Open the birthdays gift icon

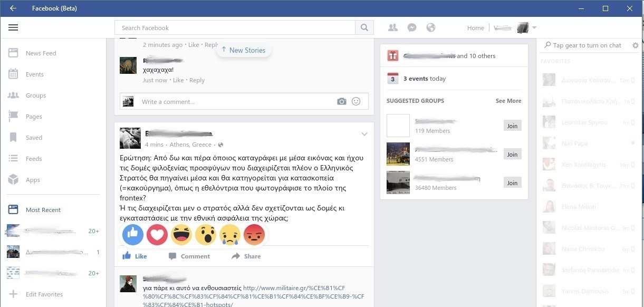click(392, 55)
